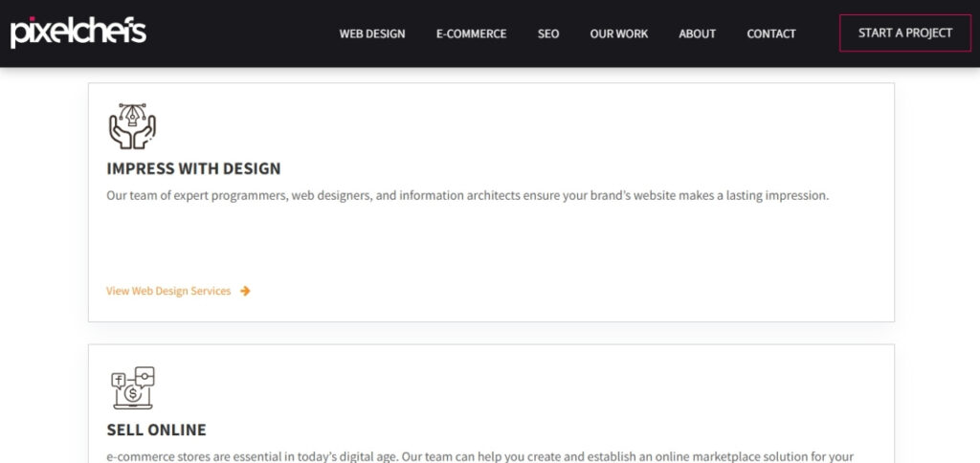Click blank space inside Impress With Design card
Viewport: 980px width, 463px height.
click(x=574, y=249)
